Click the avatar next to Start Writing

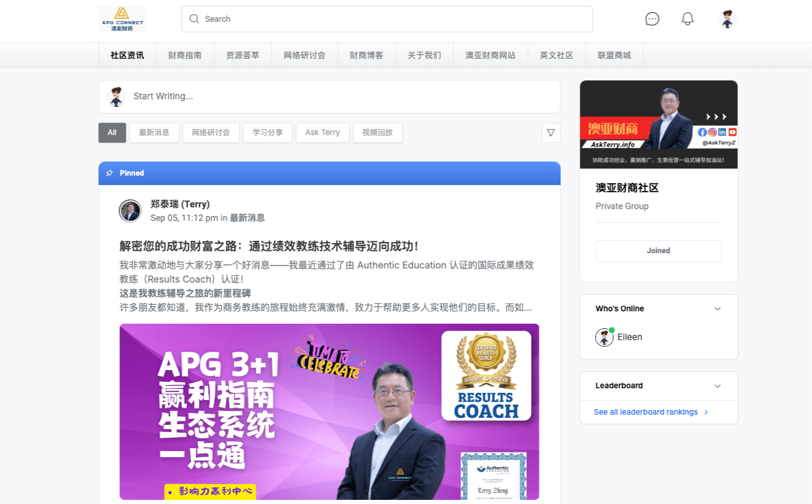pos(116,96)
